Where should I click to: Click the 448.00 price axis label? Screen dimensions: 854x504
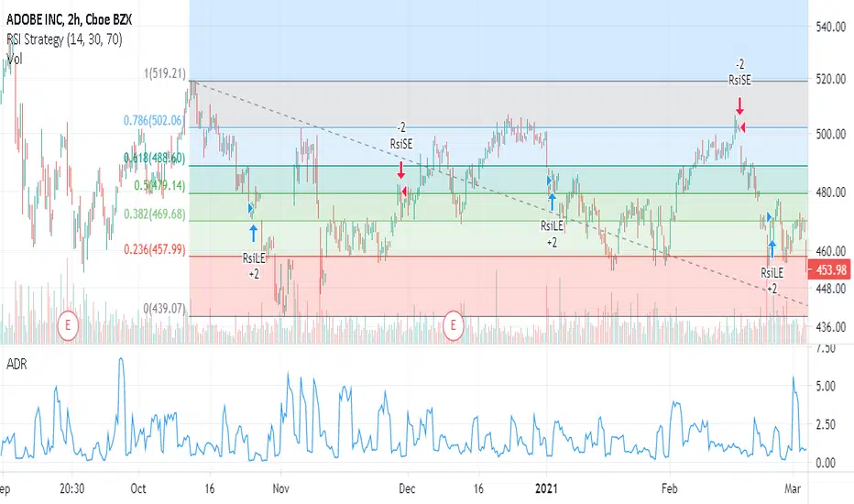(x=831, y=289)
